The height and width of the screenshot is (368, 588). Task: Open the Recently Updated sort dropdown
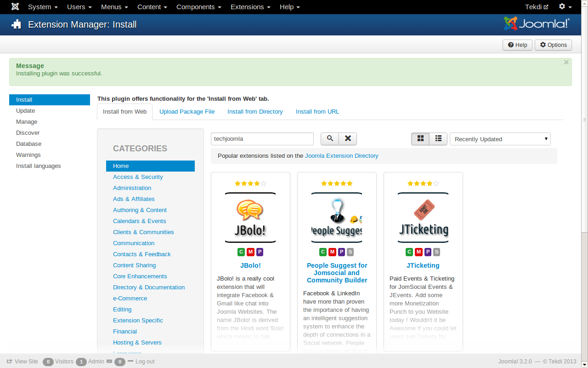pos(500,138)
